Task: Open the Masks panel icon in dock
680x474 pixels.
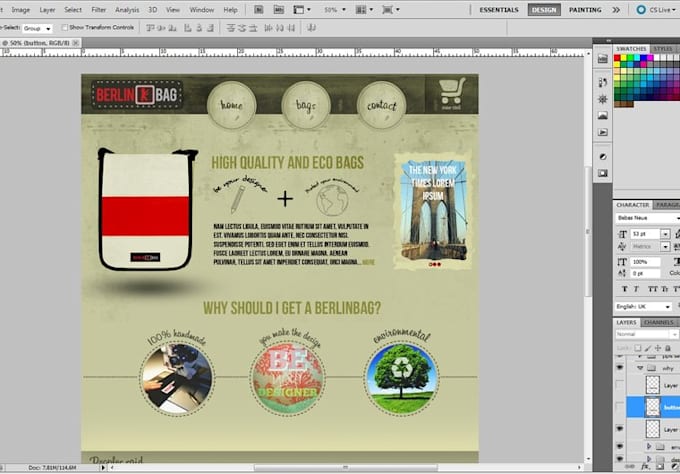Action: 603,173
